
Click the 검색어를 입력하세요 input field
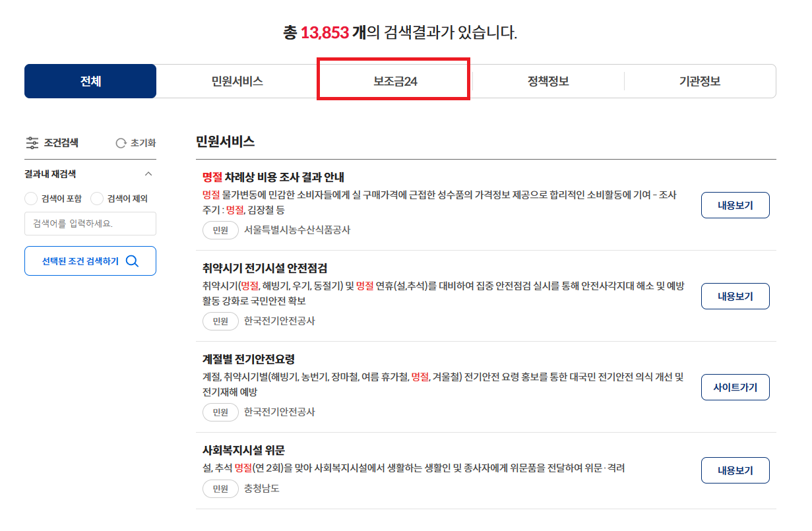click(x=90, y=224)
